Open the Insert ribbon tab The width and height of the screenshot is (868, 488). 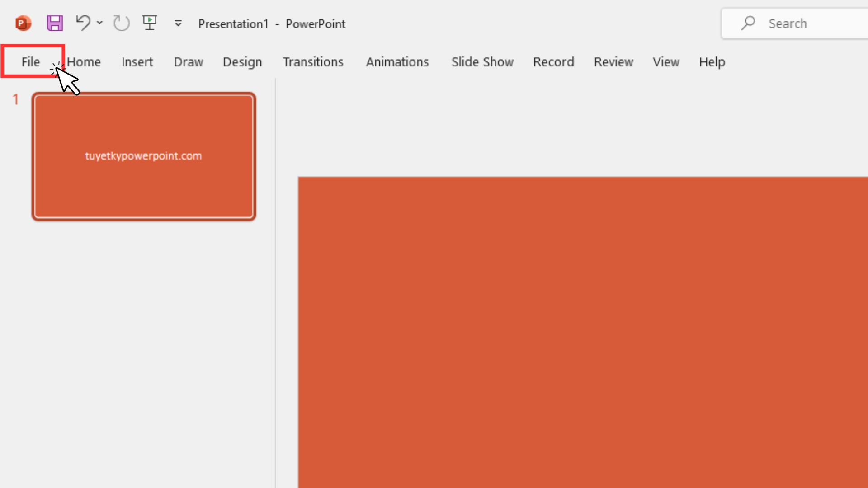point(137,62)
